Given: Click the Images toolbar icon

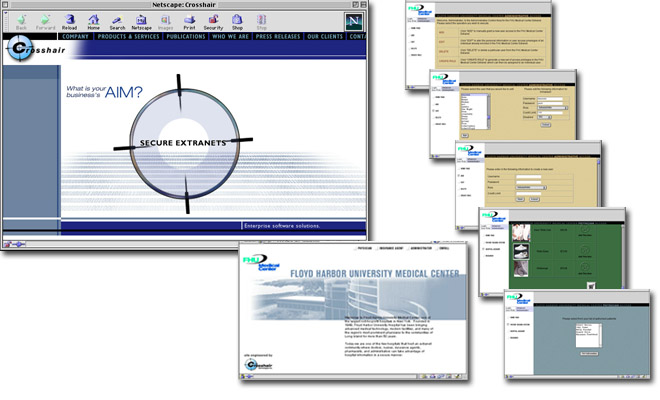Looking at the screenshot, I should coord(165,22).
